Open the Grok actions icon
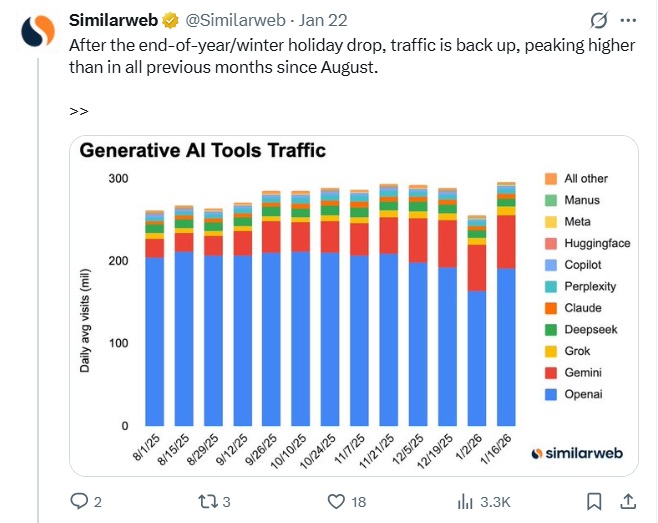This screenshot has height=523, width=658. pyautogui.click(x=600, y=20)
